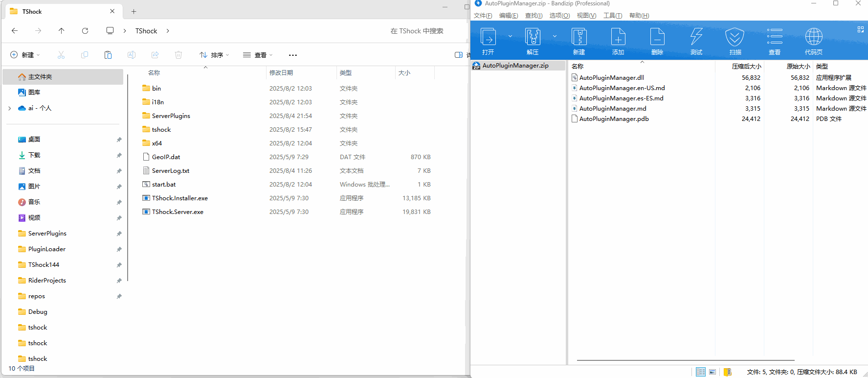Click the Bandizip Add (添加) files icon

[618, 37]
